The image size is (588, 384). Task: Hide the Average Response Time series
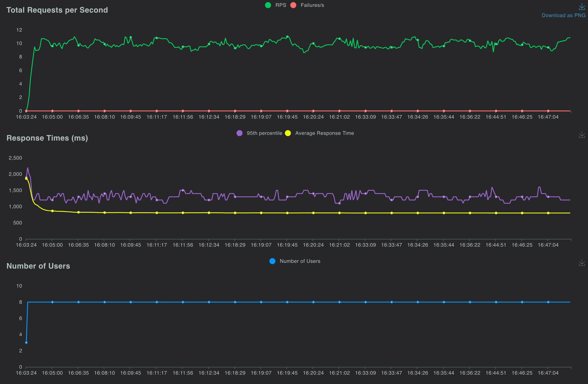pos(324,133)
